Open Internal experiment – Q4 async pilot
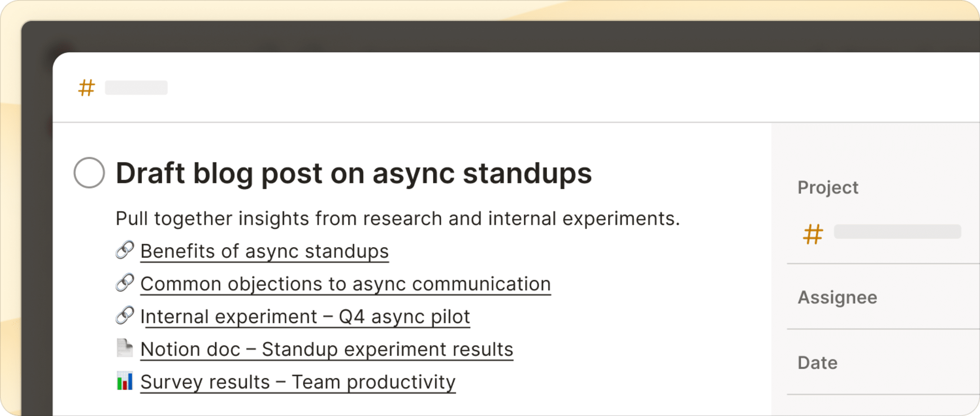The image size is (980, 416). click(304, 316)
